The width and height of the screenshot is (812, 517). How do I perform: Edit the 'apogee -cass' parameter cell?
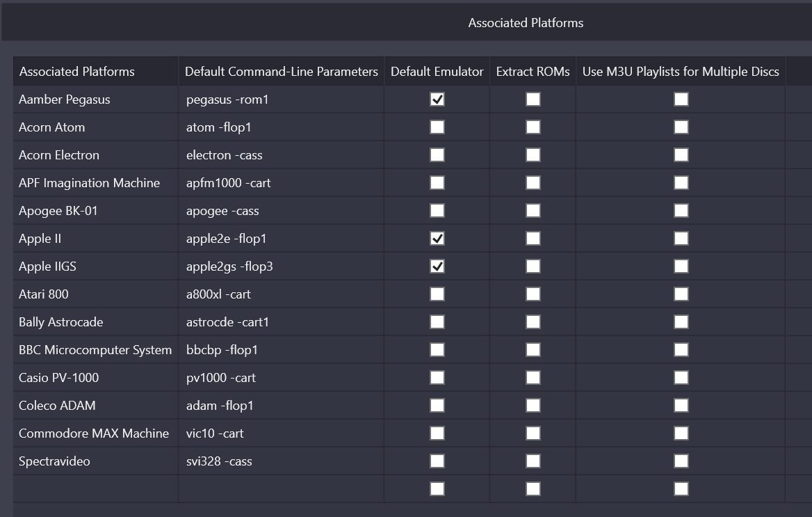[x=281, y=211]
